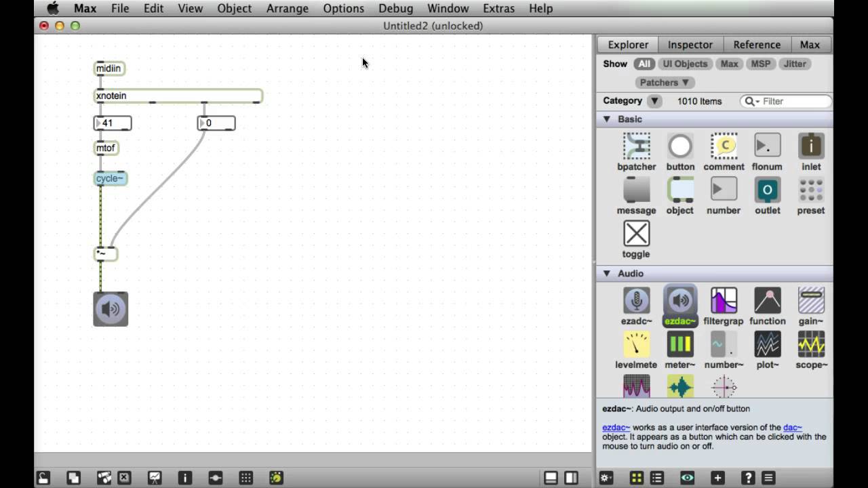Follow the ezdac~ reference link

pos(616,428)
